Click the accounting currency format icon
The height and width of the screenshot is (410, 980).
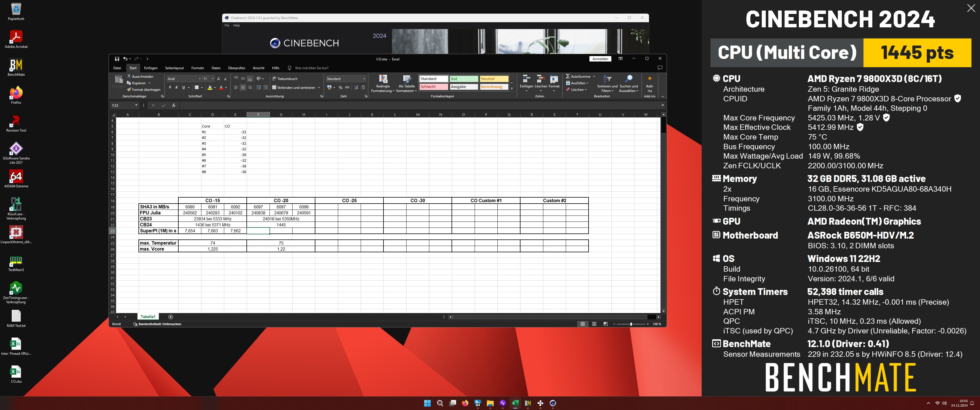(x=329, y=87)
